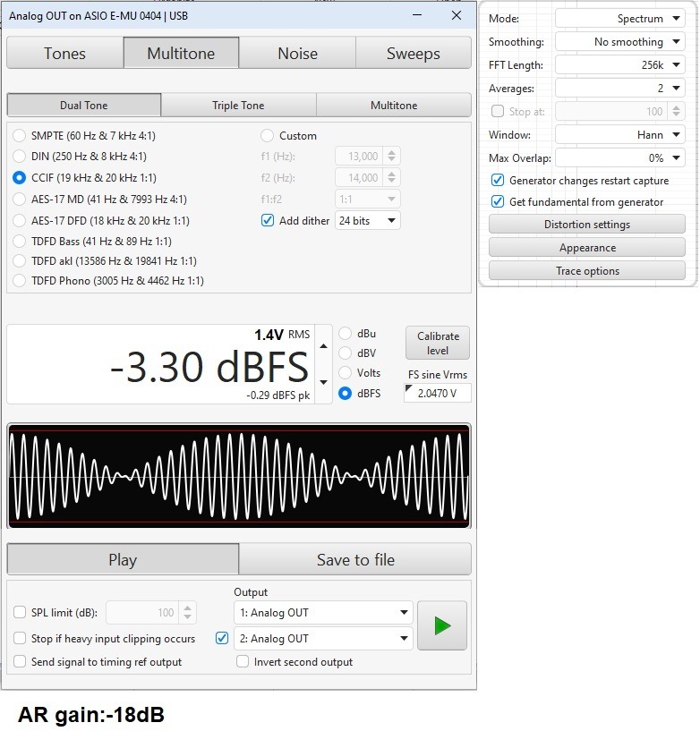700x731 pixels.
Task: Start the generator with green play arrow
Action: coord(441,625)
